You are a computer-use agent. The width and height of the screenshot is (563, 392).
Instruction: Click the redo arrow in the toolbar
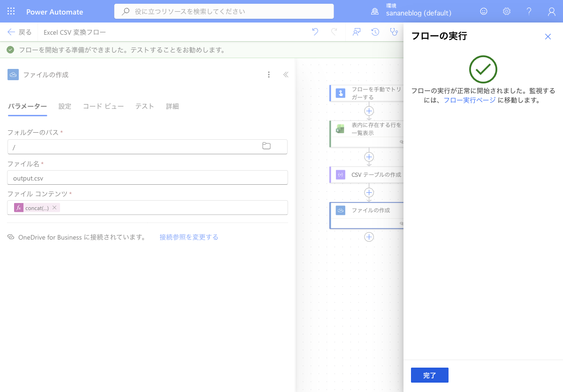point(334,32)
